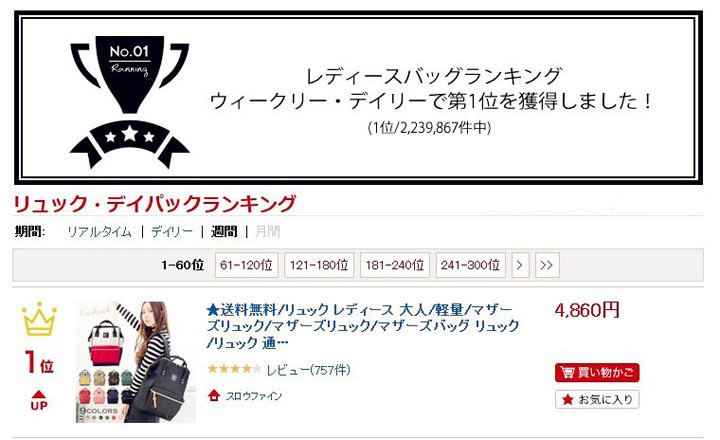Go to the 121-180位 ranking page

coord(319,265)
